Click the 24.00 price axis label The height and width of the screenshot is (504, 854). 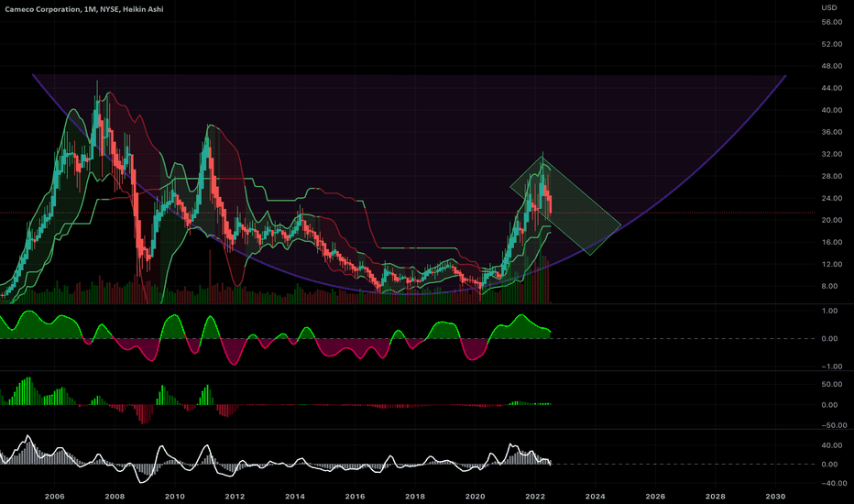(832, 198)
